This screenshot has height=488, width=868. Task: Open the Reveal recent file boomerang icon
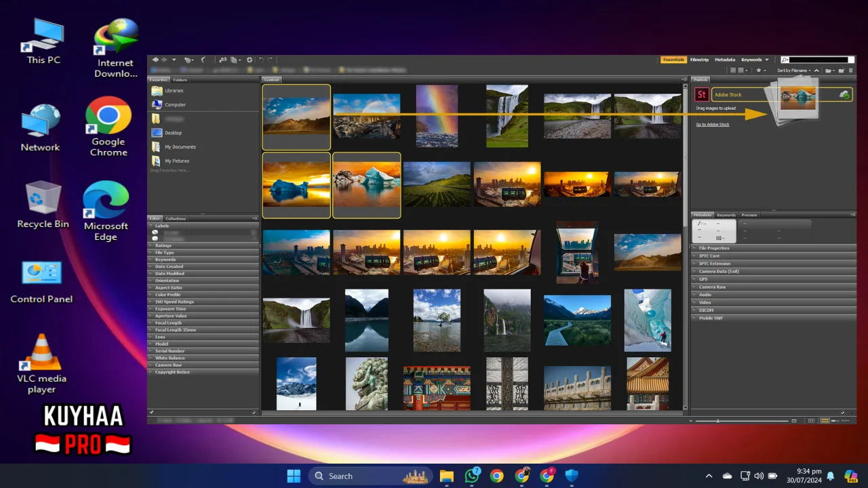point(203,60)
